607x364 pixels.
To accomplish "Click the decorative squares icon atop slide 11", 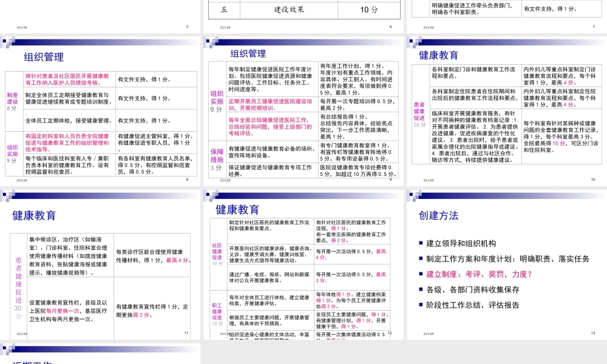I will point(8,195).
